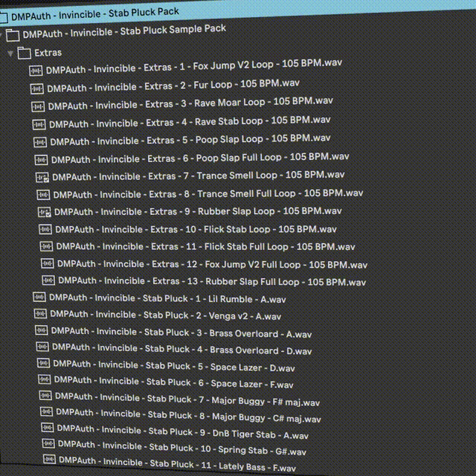This screenshot has height=476, width=476.
Task: Select Major Buggy - C# maj.wav sample
Action: tap(188, 418)
